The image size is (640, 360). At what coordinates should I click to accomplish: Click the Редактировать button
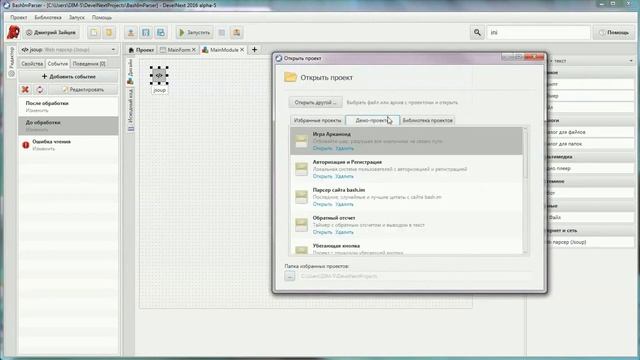pos(83,89)
